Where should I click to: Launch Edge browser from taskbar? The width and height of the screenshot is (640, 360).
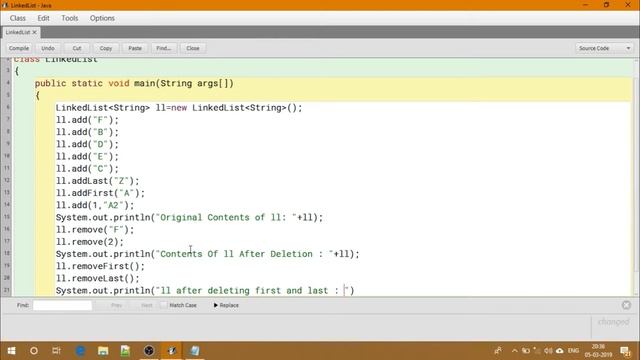tap(80, 351)
